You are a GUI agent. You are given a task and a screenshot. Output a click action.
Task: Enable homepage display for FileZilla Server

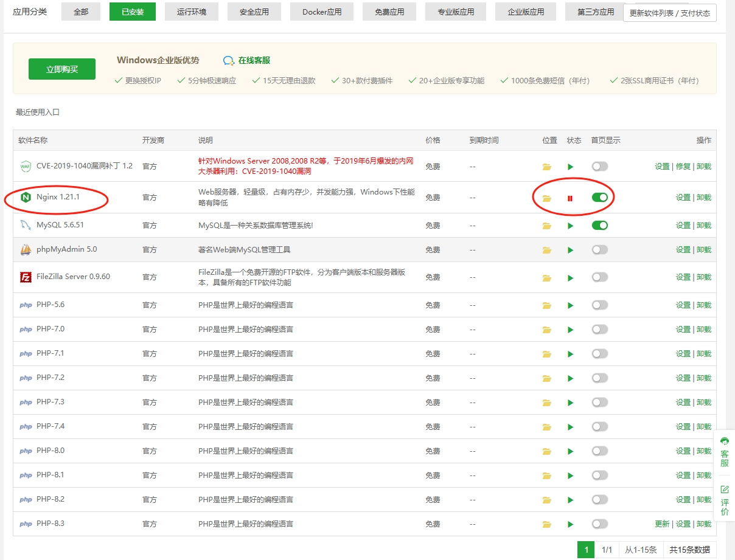click(599, 277)
